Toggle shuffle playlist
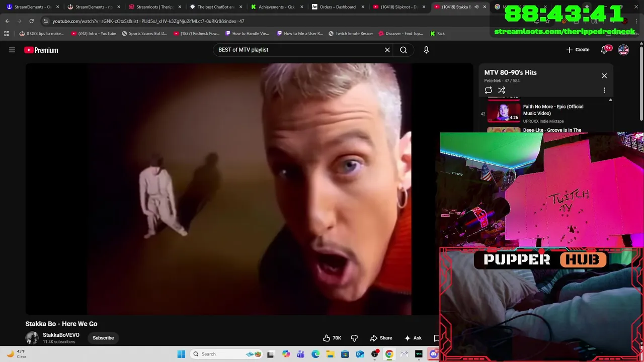 [x=502, y=90]
